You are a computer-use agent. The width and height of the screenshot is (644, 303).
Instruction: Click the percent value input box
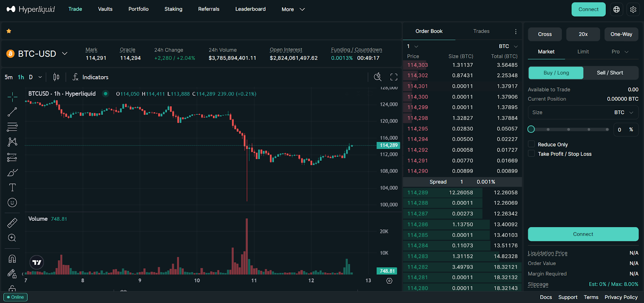[x=626, y=130]
